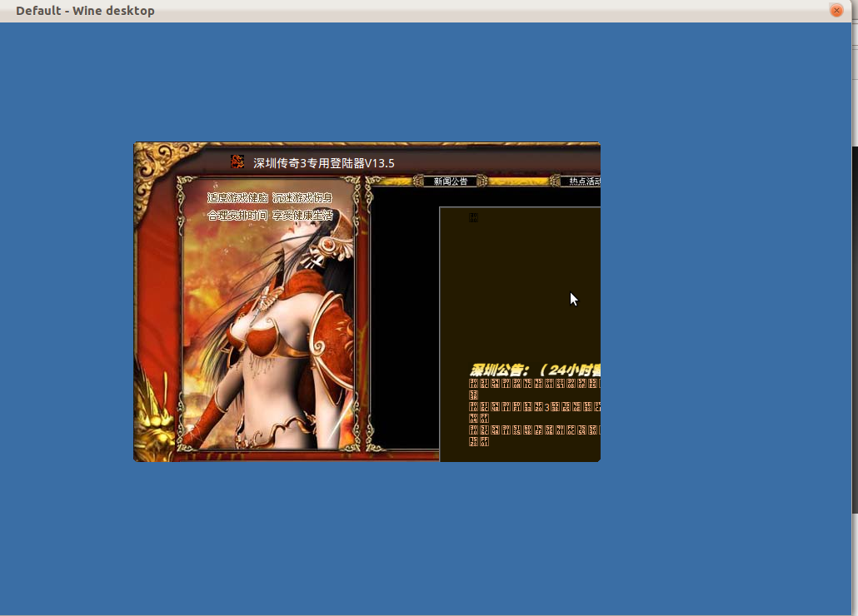Open the 新闻公告 tab
Image resolution: width=858 pixels, height=616 pixels.
pyautogui.click(x=451, y=181)
